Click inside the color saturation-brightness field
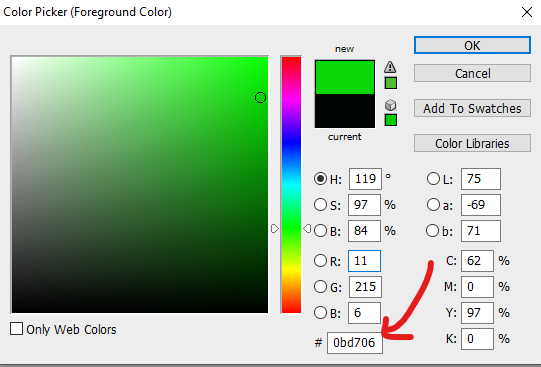541x367 pixels. 140,185
